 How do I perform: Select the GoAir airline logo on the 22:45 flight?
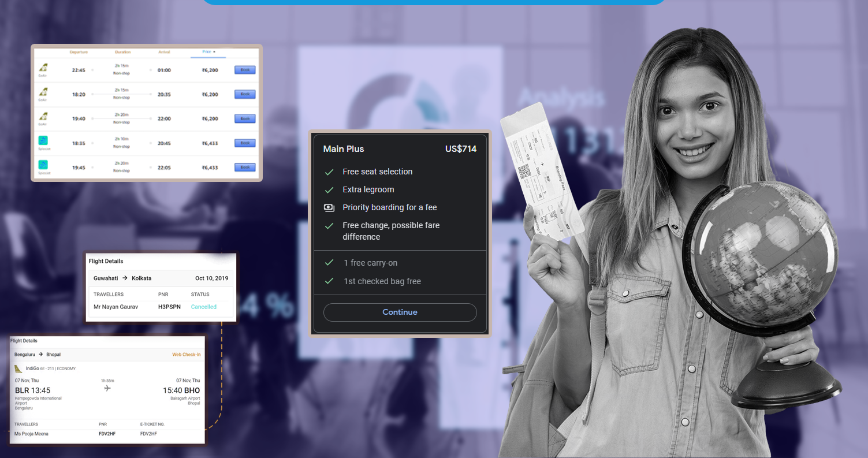[x=43, y=68]
